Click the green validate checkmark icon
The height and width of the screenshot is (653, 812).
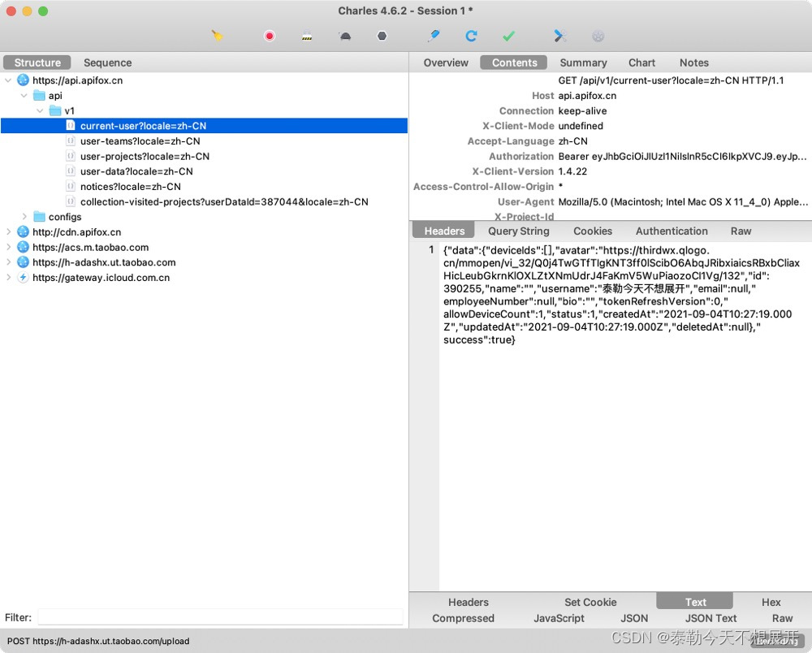508,36
